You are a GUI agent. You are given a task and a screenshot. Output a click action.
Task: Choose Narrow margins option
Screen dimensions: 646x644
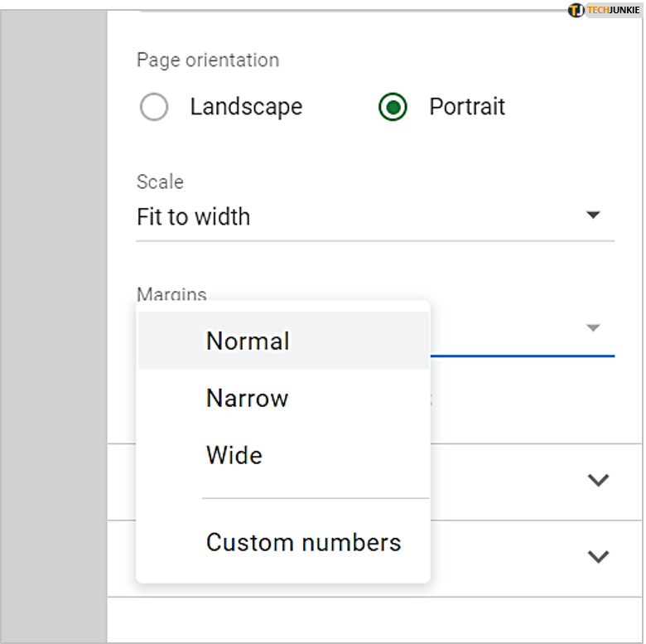pyautogui.click(x=247, y=398)
